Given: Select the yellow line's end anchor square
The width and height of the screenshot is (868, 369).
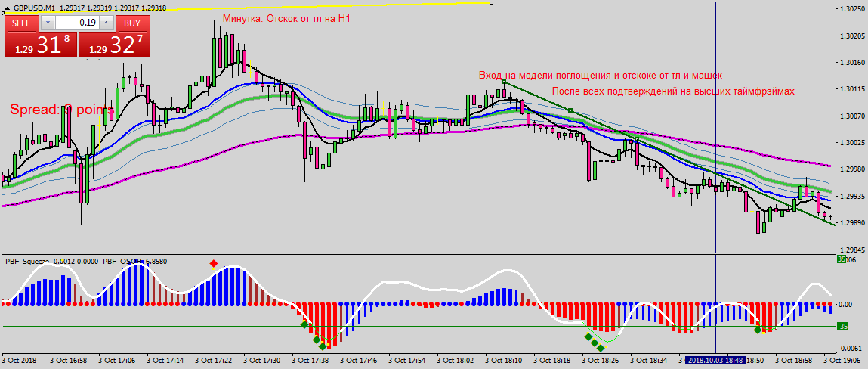Looking at the screenshot, I should tap(491, 3).
